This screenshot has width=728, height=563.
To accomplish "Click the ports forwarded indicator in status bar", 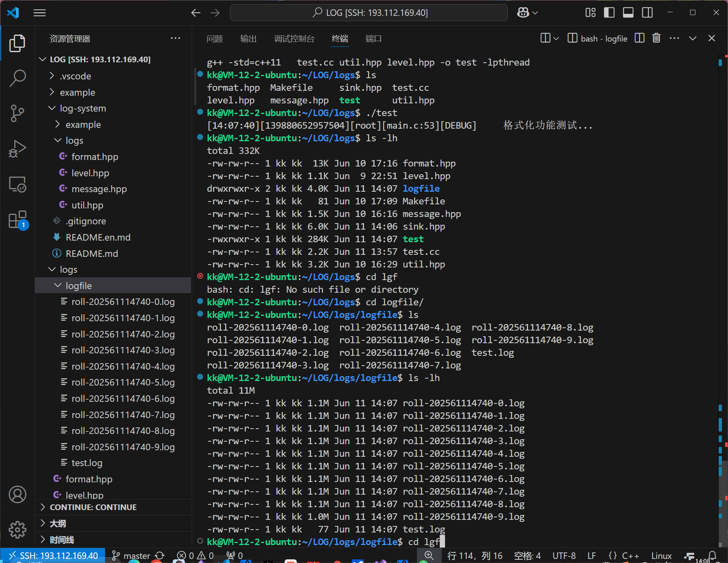I will coord(235,556).
